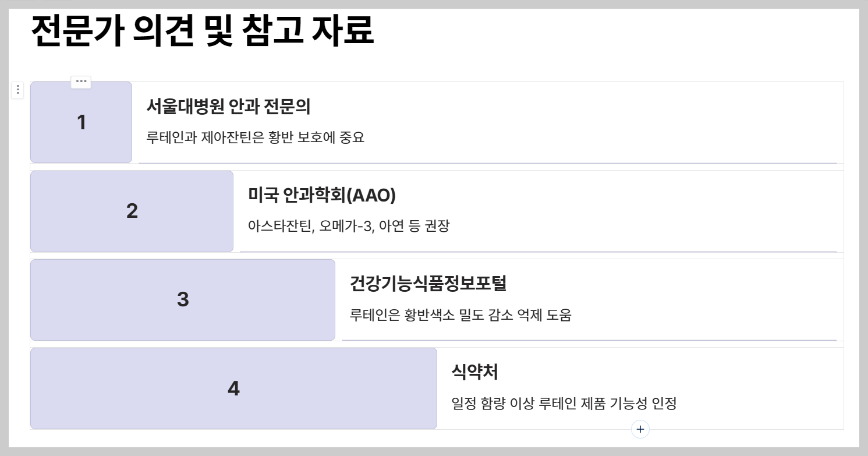Viewport: 868px width, 456px height.
Task: Click the numbered box labeled 4
Action: (233, 388)
